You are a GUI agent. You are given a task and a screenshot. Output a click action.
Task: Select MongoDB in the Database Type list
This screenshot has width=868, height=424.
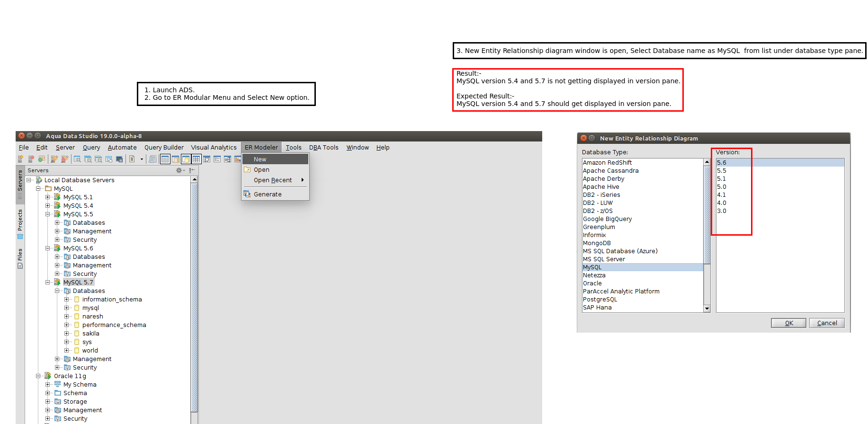(x=643, y=243)
